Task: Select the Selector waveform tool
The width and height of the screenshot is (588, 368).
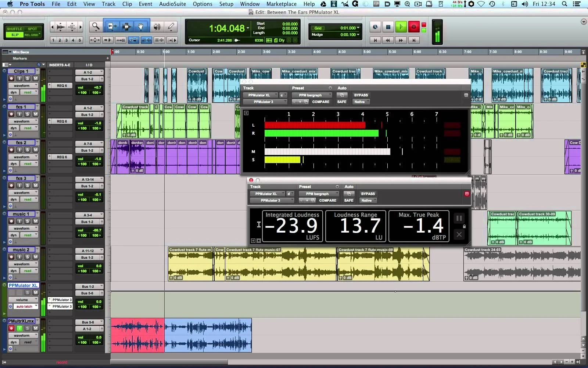Action: 127,26
